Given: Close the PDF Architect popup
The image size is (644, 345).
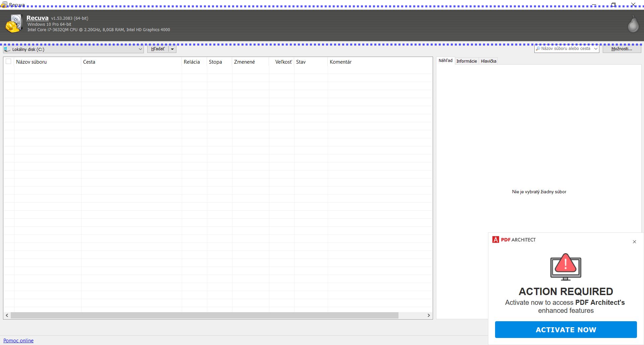Looking at the screenshot, I should point(634,241).
